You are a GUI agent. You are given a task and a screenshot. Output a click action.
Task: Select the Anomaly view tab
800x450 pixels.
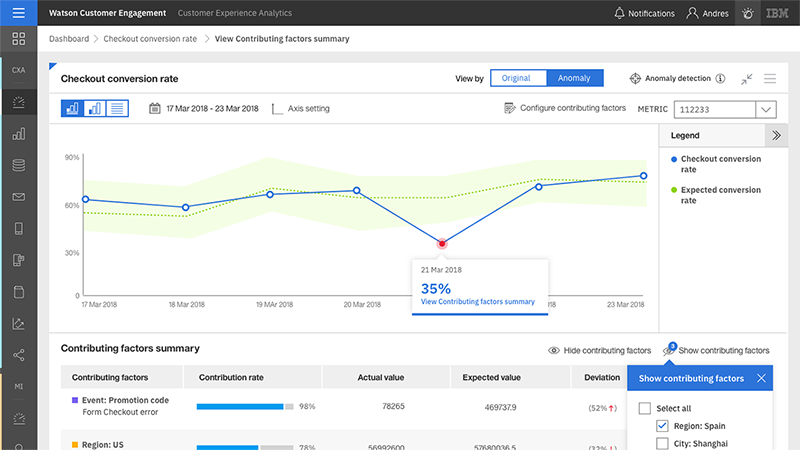574,78
